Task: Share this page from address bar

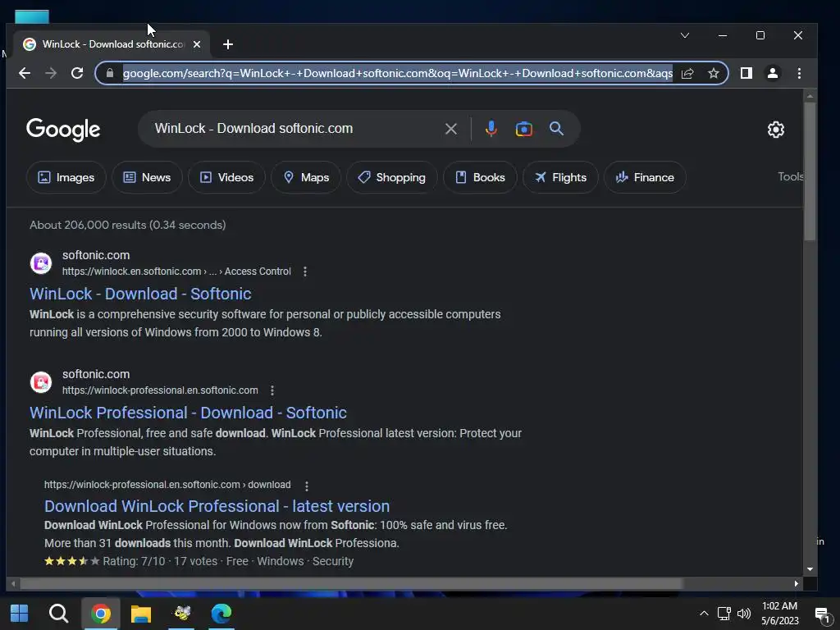Action: click(687, 73)
